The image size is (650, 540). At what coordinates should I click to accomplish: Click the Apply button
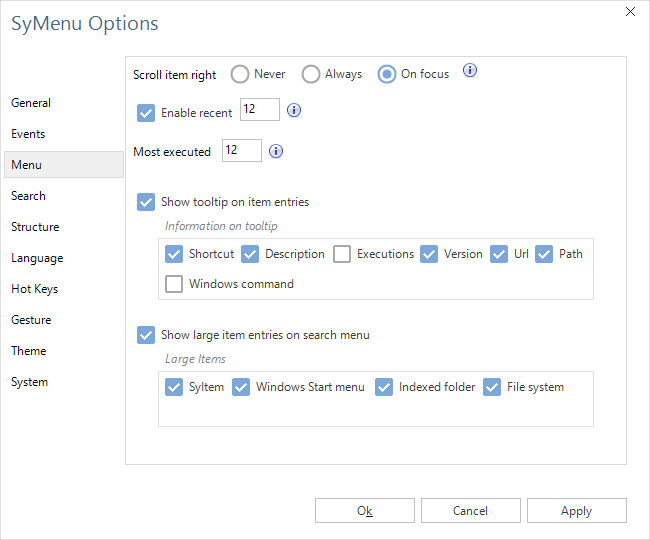[577, 511]
